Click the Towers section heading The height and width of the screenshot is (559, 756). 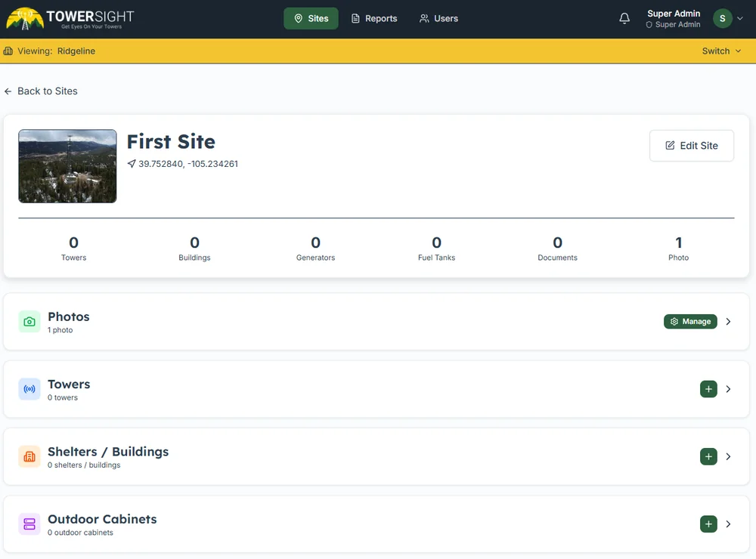pos(69,384)
